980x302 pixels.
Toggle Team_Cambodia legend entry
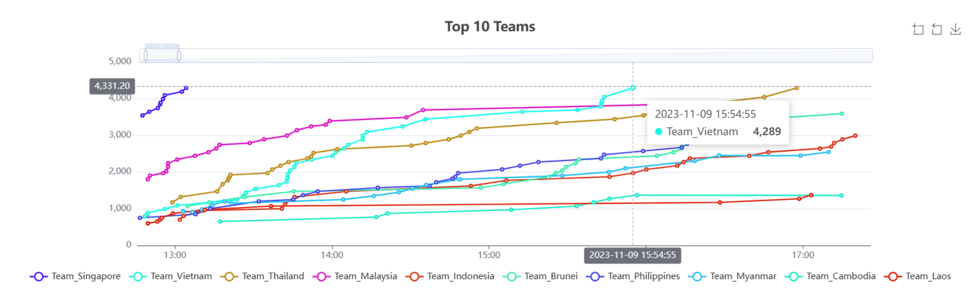(830, 277)
